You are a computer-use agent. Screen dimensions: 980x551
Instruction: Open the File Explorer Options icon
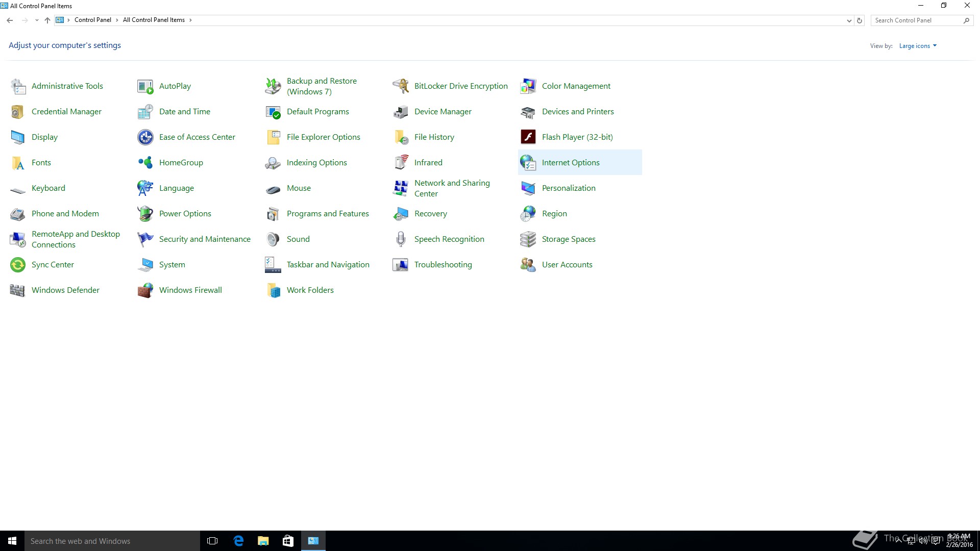coord(273,137)
